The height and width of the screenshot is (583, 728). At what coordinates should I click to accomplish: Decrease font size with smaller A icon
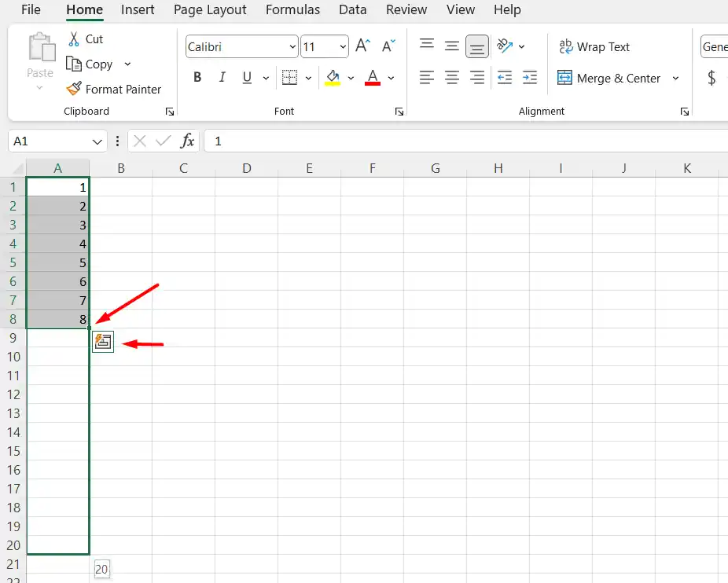389,46
